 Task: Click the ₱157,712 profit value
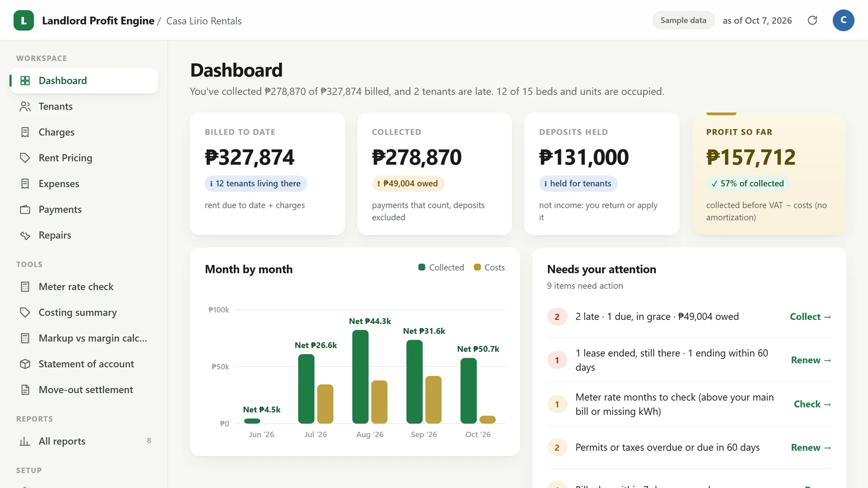[x=751, y=157]
